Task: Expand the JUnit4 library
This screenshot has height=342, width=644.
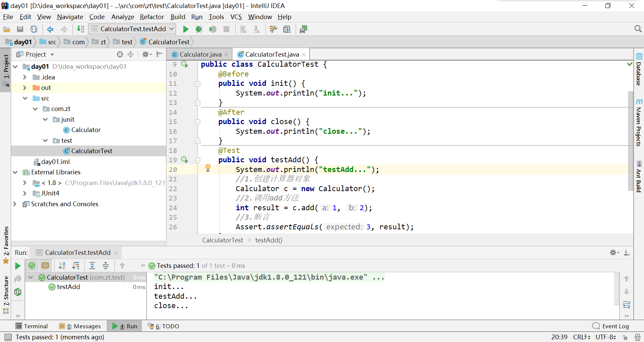Action: click(25, 193)
